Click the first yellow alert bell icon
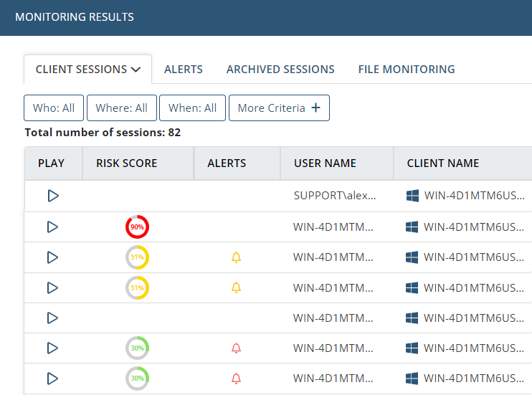Image resolution: width=532 pixels, height=395 pixels. pyautogui.click(x=236, y=257)
